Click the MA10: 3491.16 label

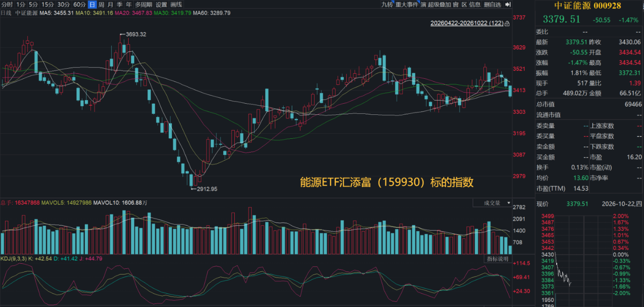click(94, 13)
